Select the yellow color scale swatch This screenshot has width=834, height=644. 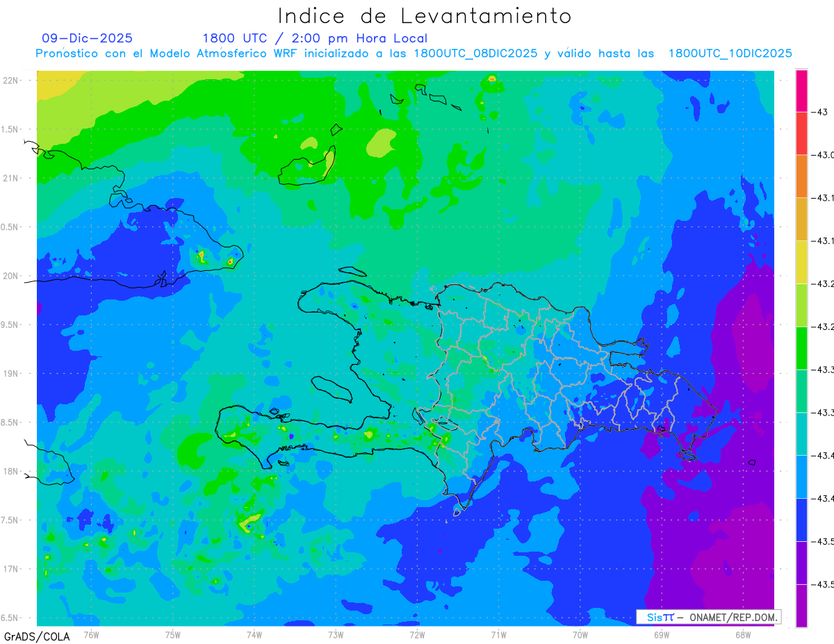(801, 262)
